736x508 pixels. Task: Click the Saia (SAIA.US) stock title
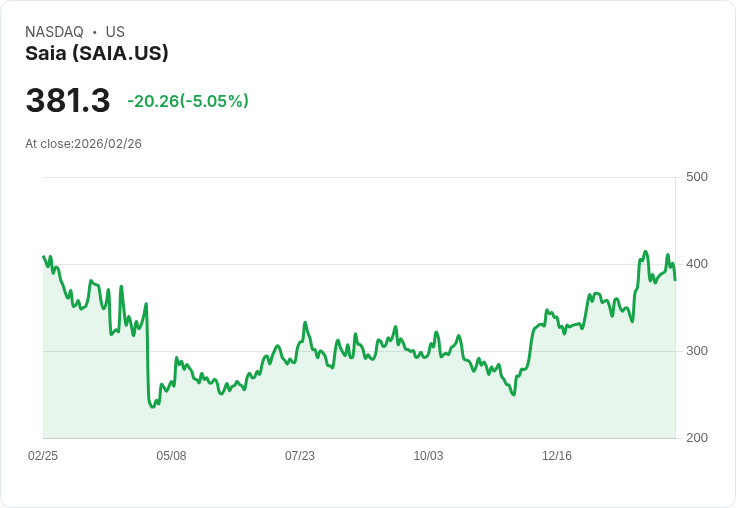click(97, 54)
